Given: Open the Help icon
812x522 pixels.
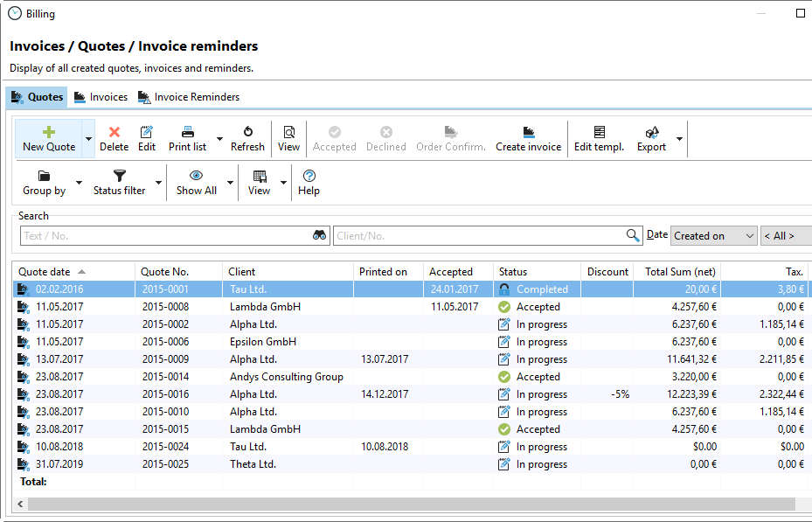Looking at the screenshot, I should (309, 182).
